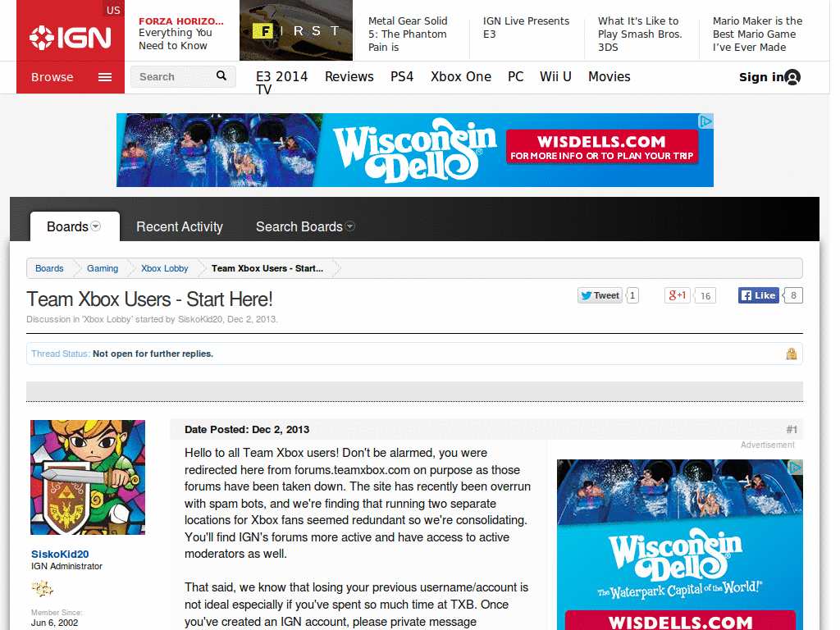
Task: Click the IGN First car thumbnail
Action: (296, 30)
